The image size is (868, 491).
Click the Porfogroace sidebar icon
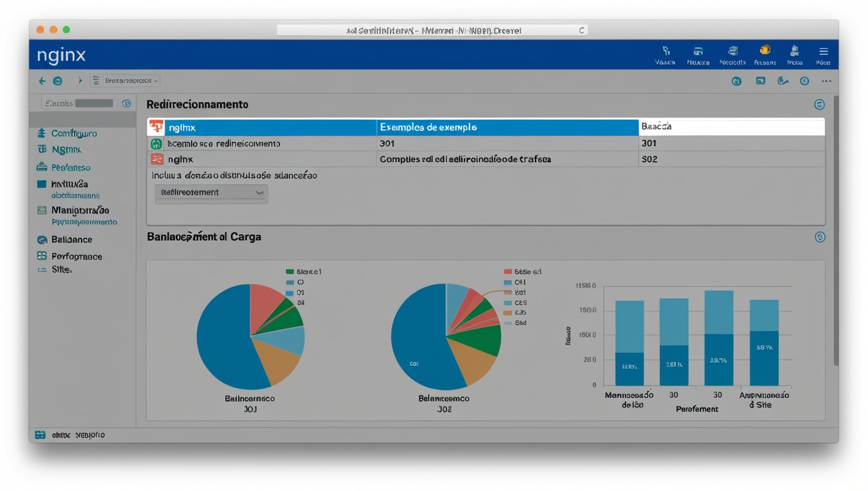tap(42, 256)
